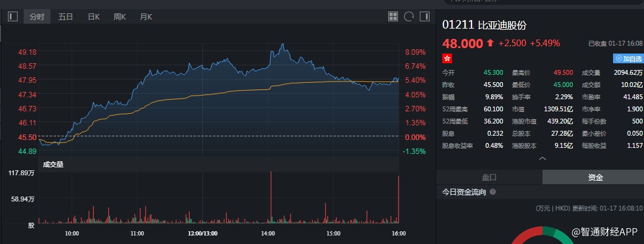644x244 pixels.
Task: Show the 日K daily candlestick chart
Action: click(x=93, y=16)
